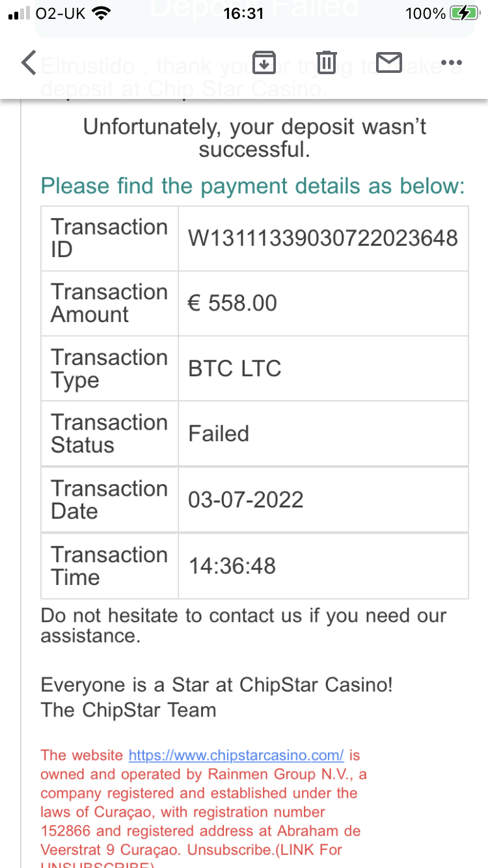This screenshot has height=868, width=488.
Task: Open the three-dot more options menu
Action: coord(450,62)
